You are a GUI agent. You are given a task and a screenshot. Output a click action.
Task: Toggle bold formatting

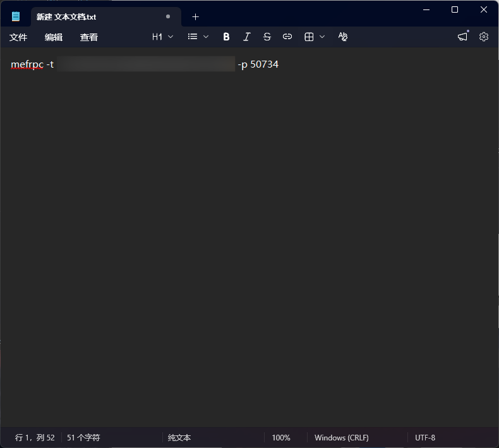[226, 37]
